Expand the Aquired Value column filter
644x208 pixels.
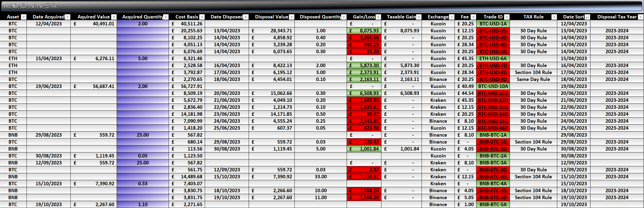click(114, 17)
